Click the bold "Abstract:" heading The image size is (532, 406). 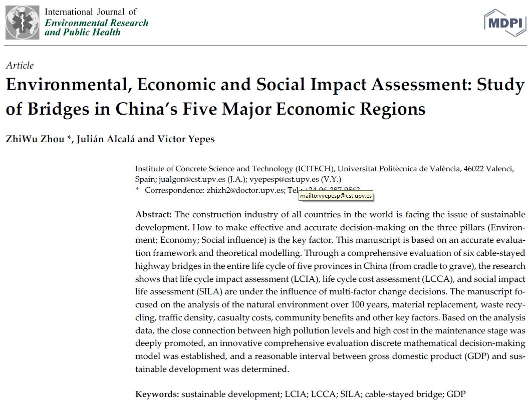click(x=154, y=214)
